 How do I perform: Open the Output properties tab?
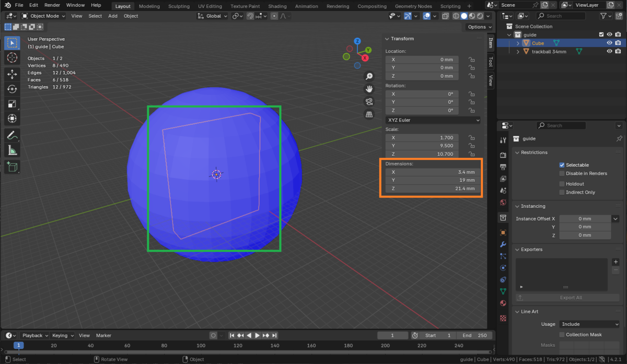click(503, 167)
